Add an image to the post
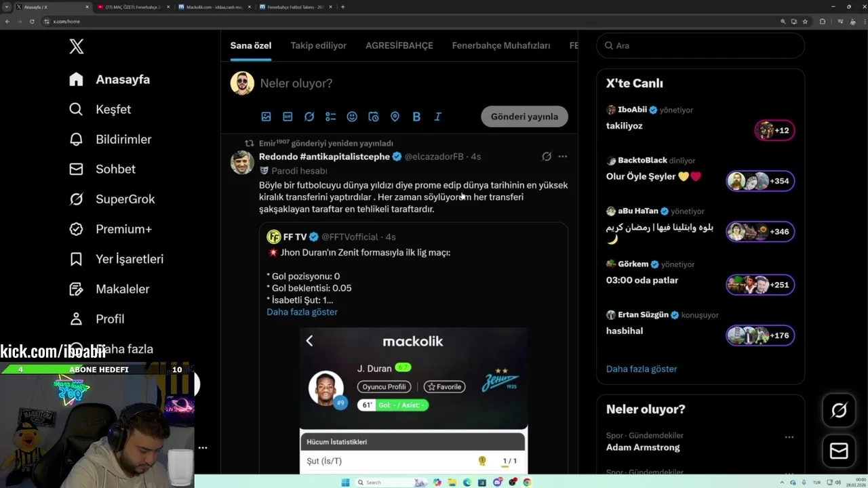This screenshot has height=488, width=868. [x=266, y=117]
